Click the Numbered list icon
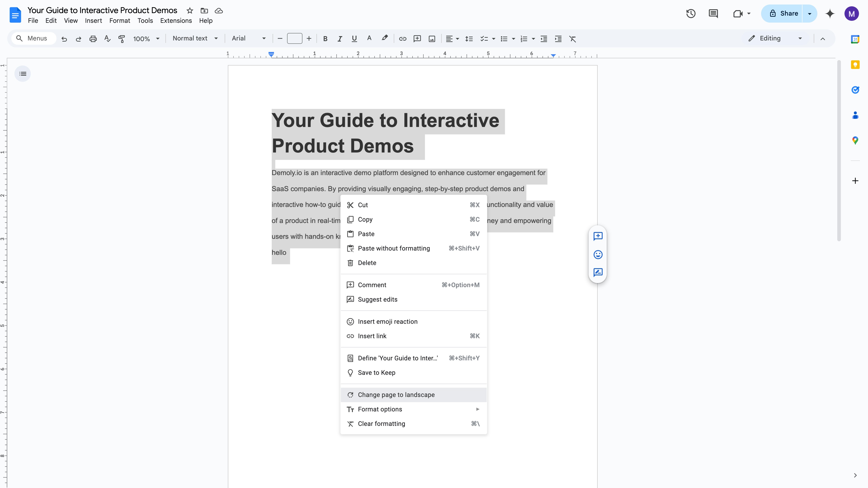Screen dimensions: 868x488 pos(524,39)
